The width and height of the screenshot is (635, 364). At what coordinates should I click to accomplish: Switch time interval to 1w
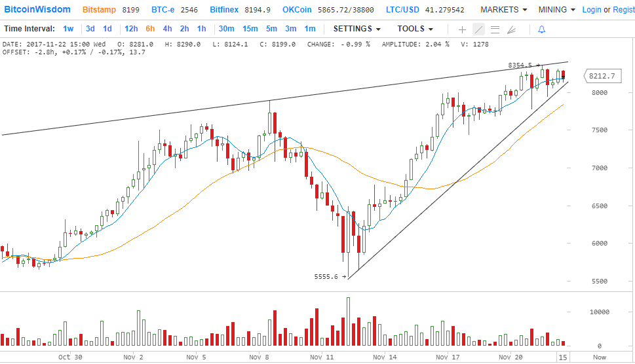(x=68, y=29)
